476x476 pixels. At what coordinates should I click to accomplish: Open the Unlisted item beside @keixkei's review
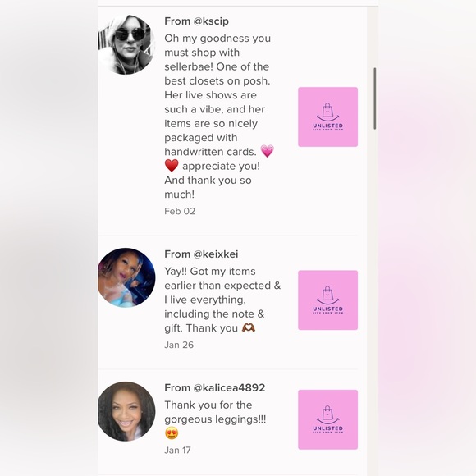[327, 300]
